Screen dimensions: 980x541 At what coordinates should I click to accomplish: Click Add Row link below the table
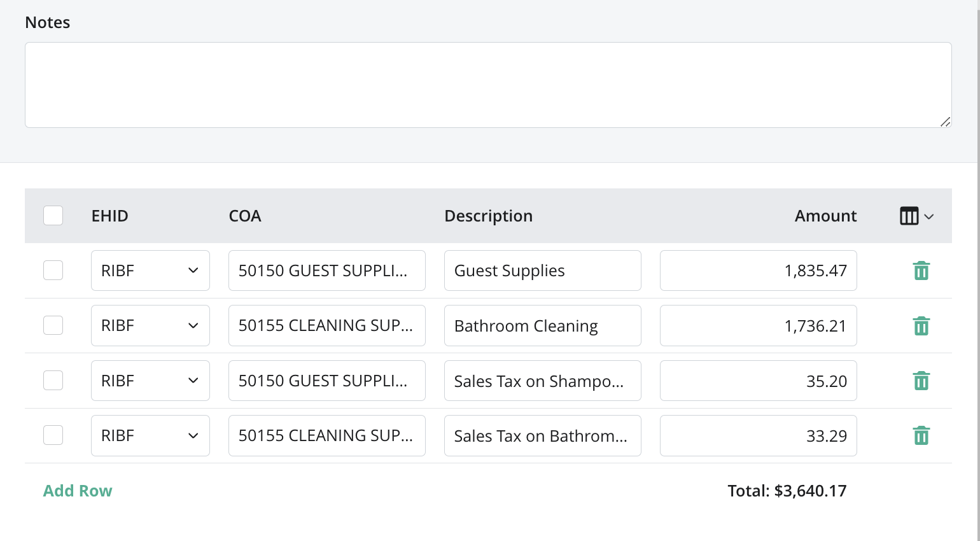coord(78,491)
